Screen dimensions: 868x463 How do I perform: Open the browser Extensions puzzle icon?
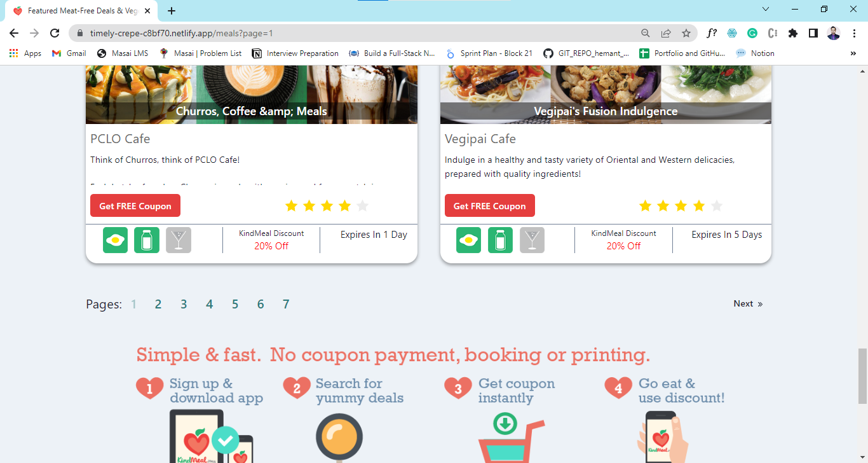click(x=793, y=33)
